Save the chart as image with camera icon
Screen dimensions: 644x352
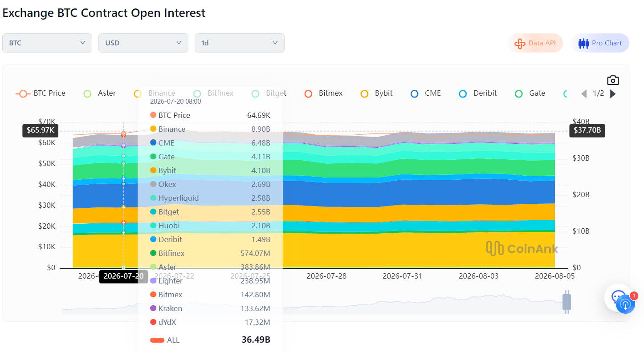613,80
